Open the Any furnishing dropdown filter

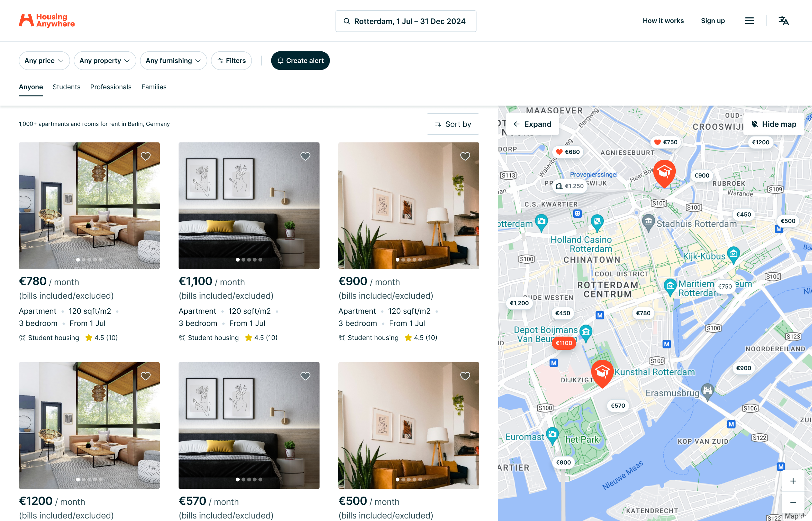tap(173, 60)
